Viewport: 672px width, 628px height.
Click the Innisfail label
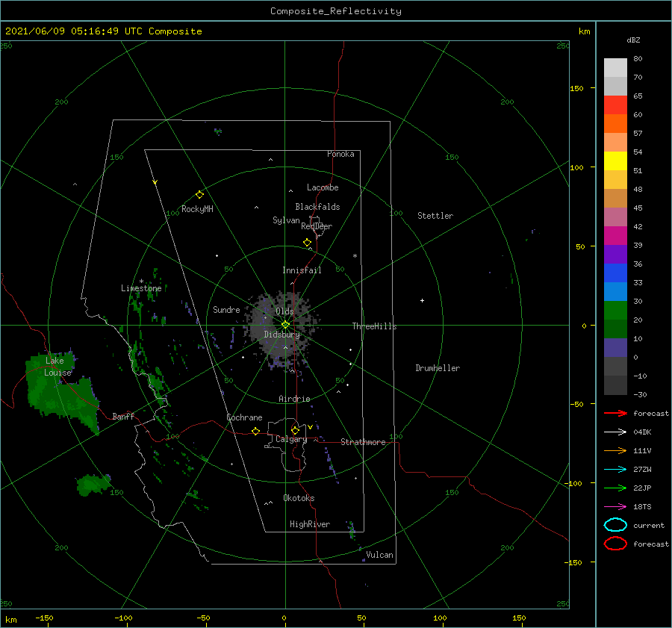click(x=302, y=270)
